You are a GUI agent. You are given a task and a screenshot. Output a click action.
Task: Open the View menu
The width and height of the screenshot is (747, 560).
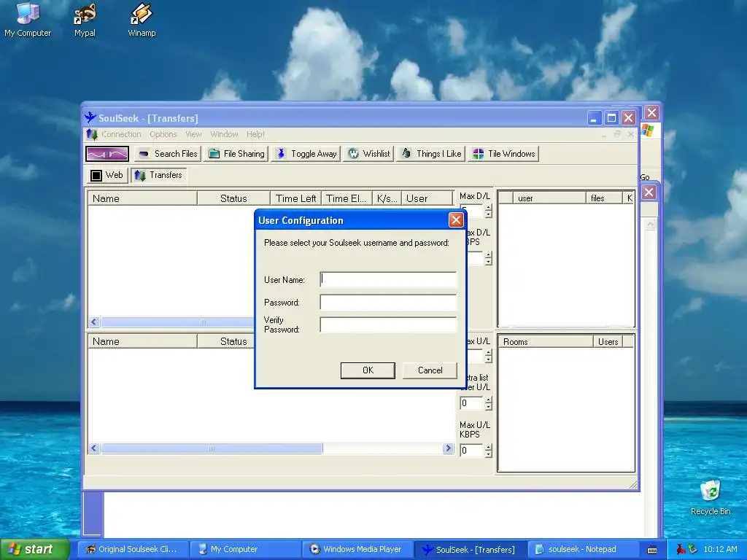(193, 134)
